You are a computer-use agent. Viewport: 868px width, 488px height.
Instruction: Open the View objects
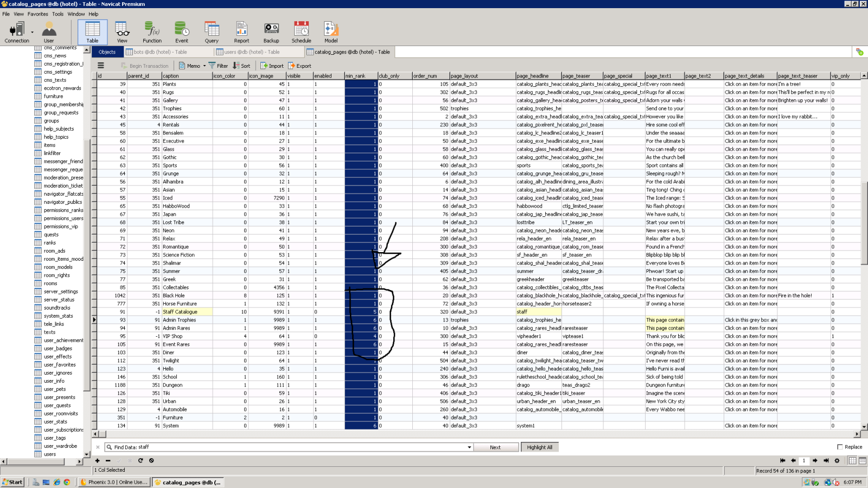122,33
